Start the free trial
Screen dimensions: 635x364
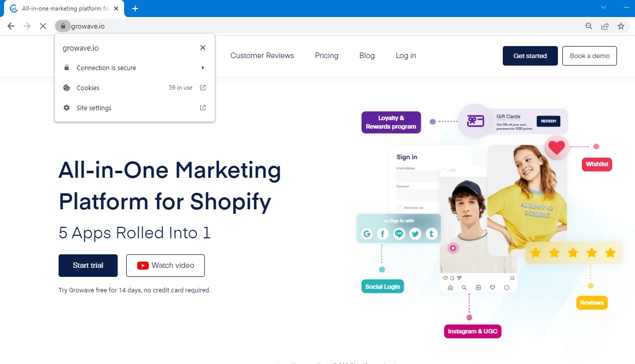(88, 265)
